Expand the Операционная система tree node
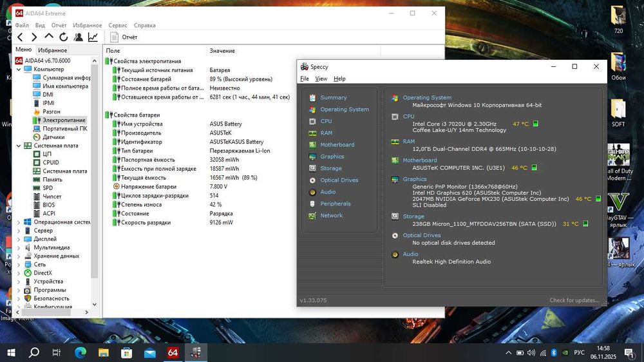Viewport: 644px width, 362px height. tap(19, 222)
